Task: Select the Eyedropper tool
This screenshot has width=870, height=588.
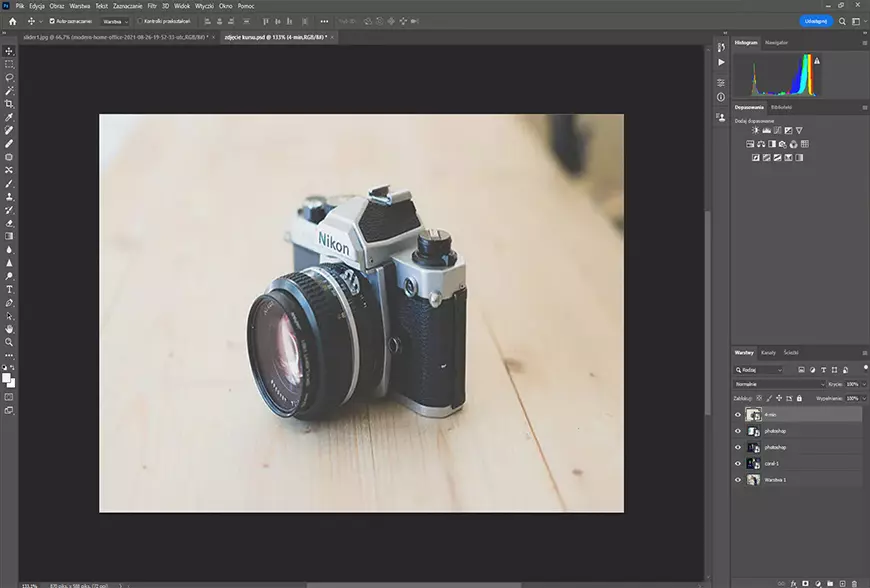Action: (x=9, y=117)
